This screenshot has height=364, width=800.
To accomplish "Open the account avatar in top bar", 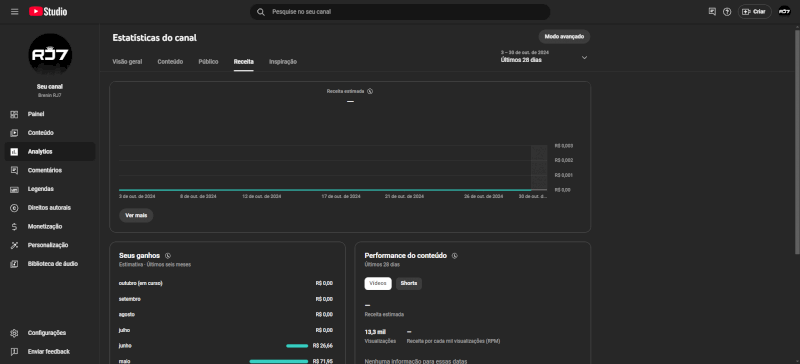I will click(x=784, y=11).
